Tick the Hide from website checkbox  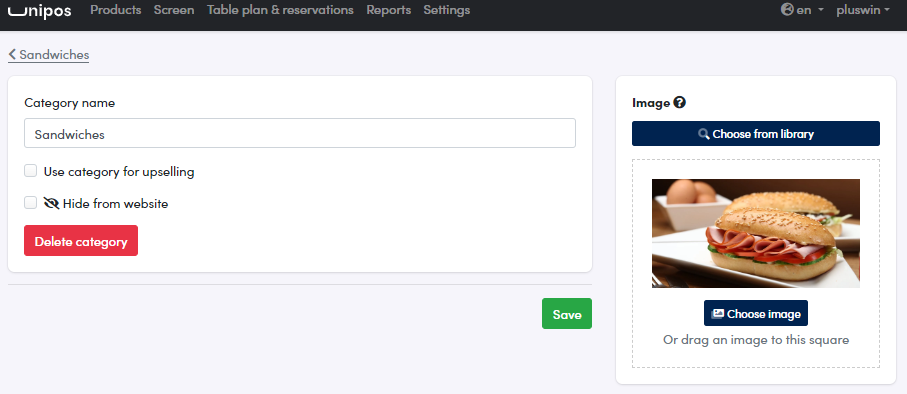(x=31, y=202)
